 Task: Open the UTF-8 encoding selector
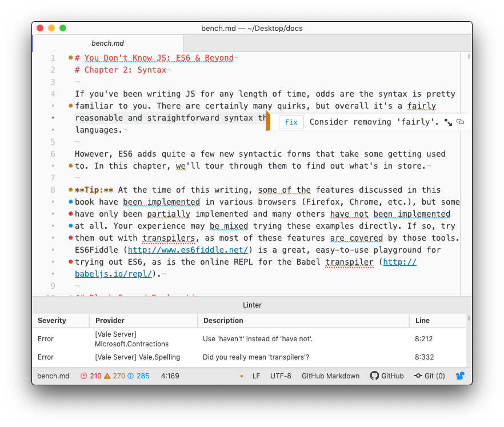pos(281,376)
